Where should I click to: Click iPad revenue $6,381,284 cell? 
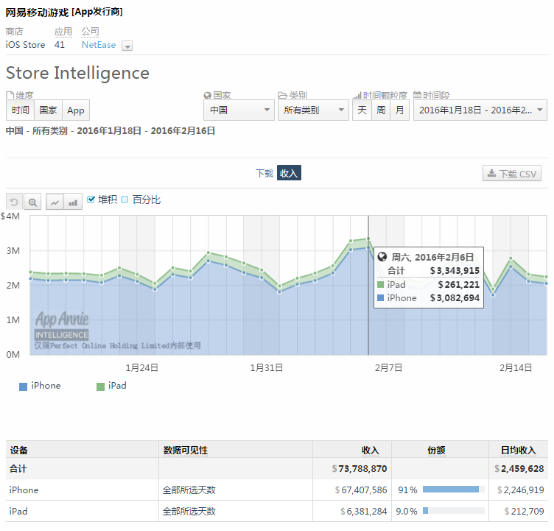tap(364, 511)
